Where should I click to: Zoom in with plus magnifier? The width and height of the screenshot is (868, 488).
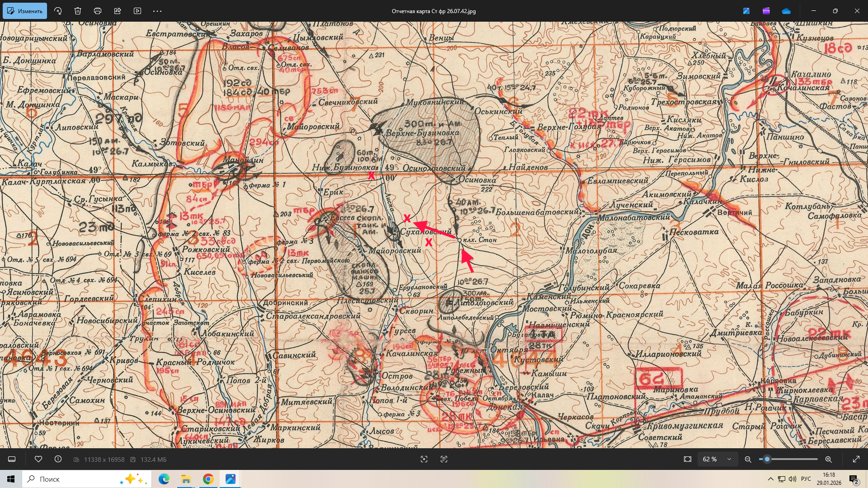coord(829,459)
